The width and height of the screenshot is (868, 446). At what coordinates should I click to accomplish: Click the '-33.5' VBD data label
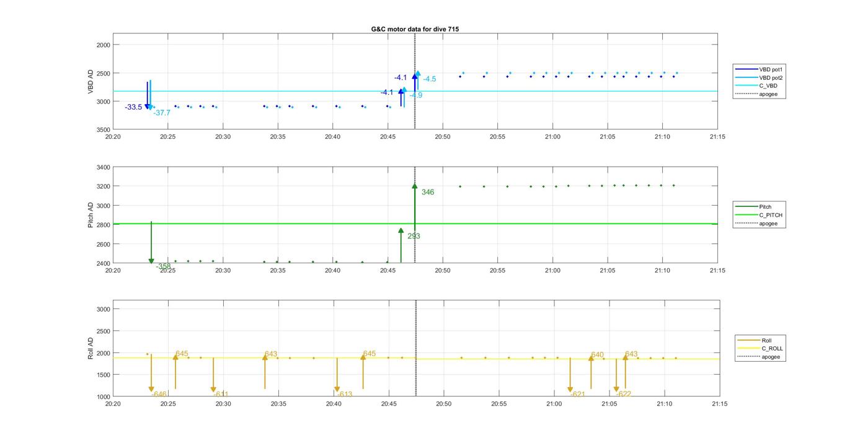coord(133,107)
